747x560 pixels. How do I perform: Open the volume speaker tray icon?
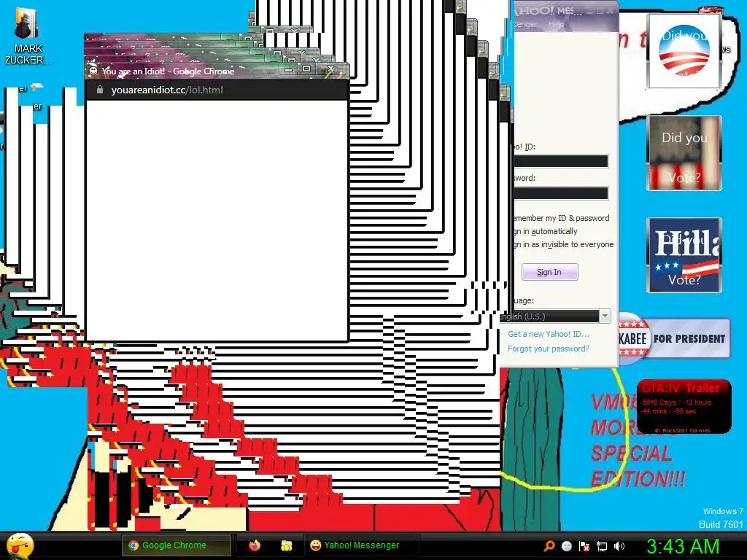tap(619, 546)
